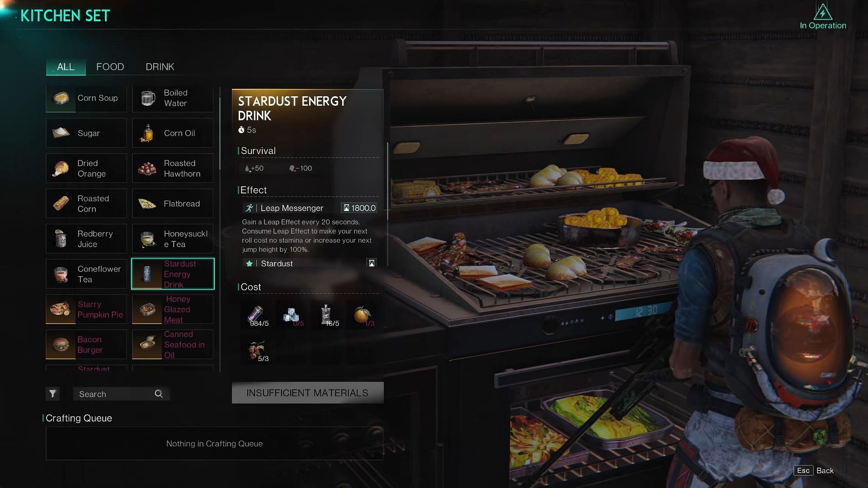Toggle the screenshot/pin icon on Stardust

[x=372, y=263]
